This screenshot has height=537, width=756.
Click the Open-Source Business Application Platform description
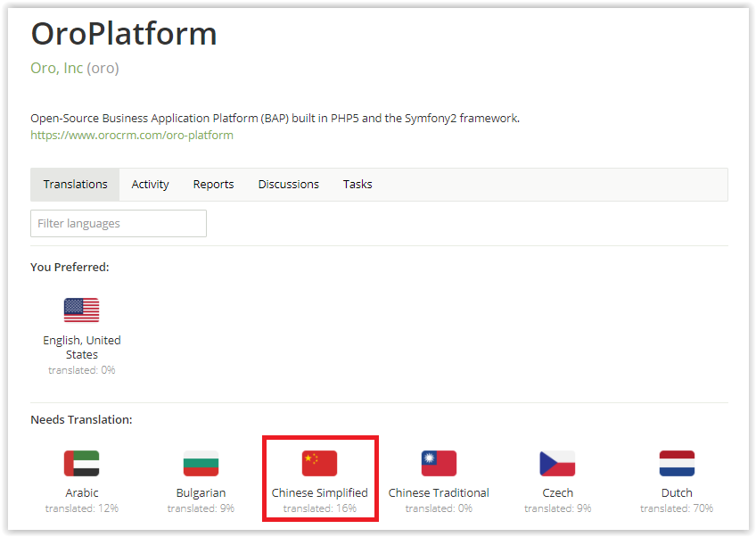click(275, 119)
